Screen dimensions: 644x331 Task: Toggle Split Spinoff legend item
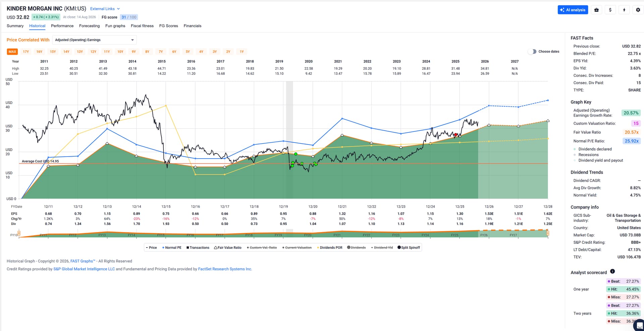click(x=409, y=247)
